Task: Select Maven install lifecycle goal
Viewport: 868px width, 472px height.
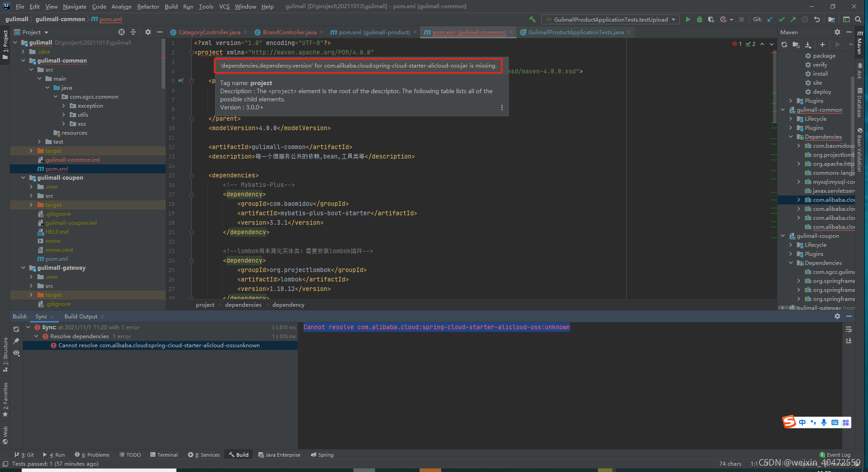Action: pyautogui.click(x=820, y=74)
